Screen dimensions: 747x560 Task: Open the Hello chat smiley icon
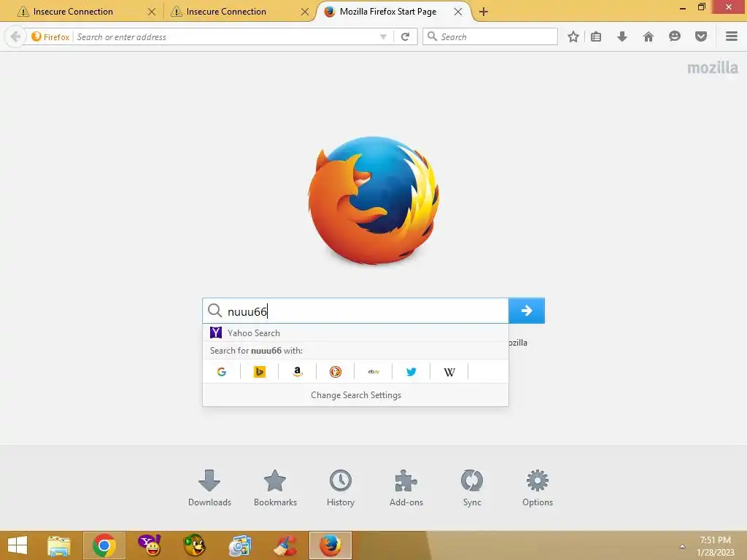[x=674, y=36]
